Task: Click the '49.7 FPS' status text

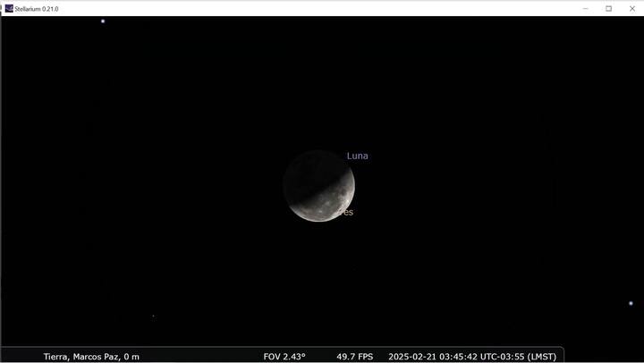Action: click(355, 357)
